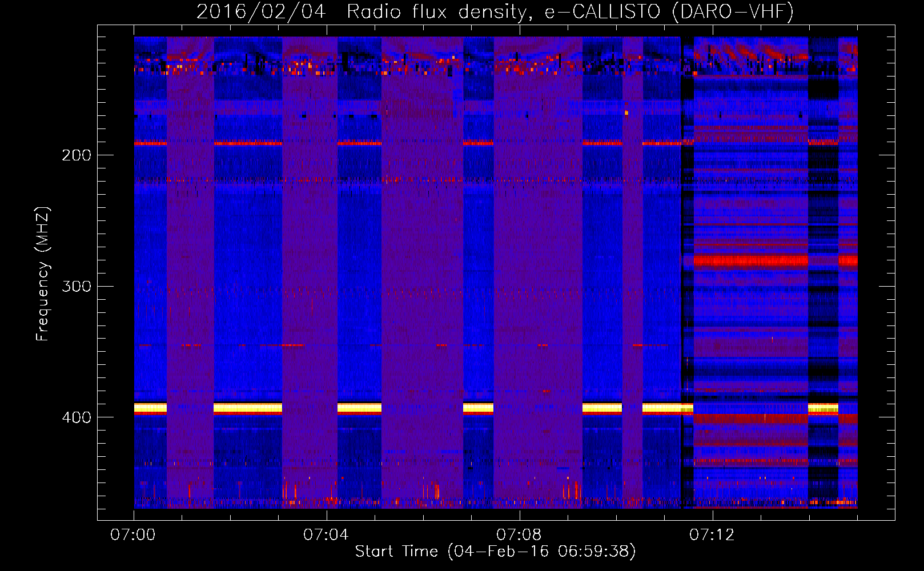Click the 07:00 time tick label

[132, 535]
